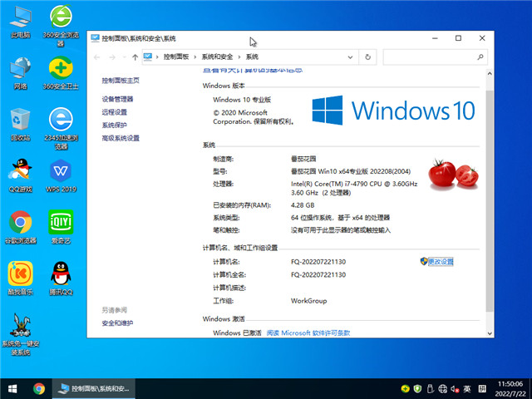Open 高级系统设置 link
Viewport: 532px width, 399px height.
[x=121, y=138]
